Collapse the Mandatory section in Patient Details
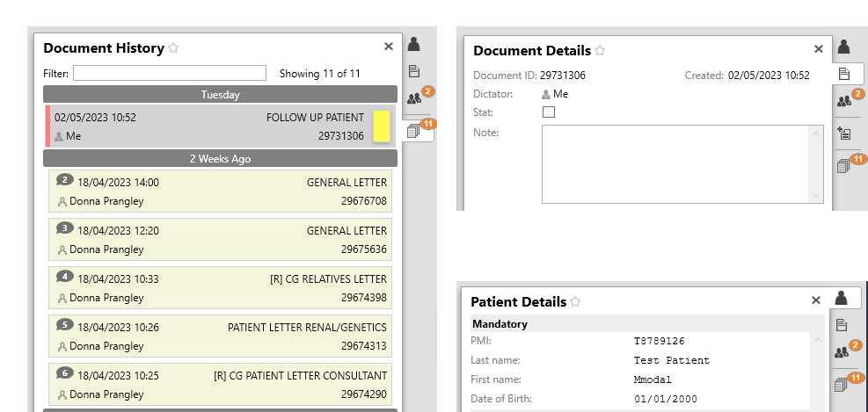Viewport: 868px width, 412px height. point(647,324)
